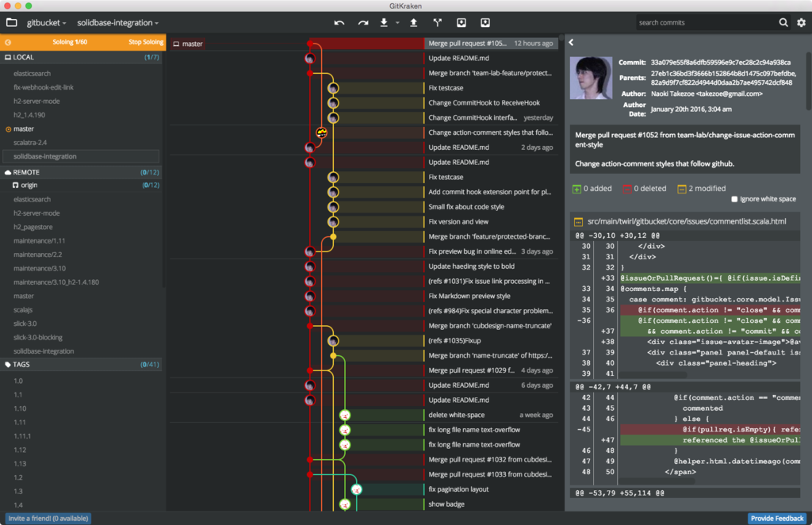Open the gitbucket repository dropdown
812x525 pixels.
point(46,23)
